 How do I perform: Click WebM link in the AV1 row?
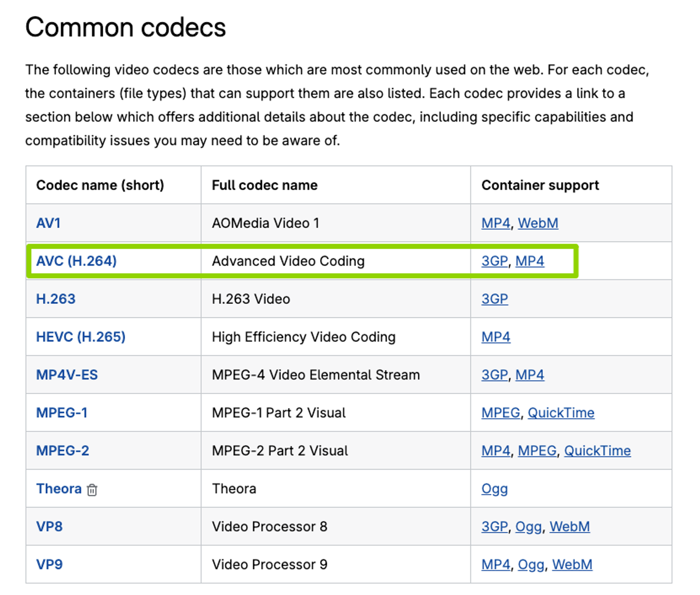click(x=538, y=223)
